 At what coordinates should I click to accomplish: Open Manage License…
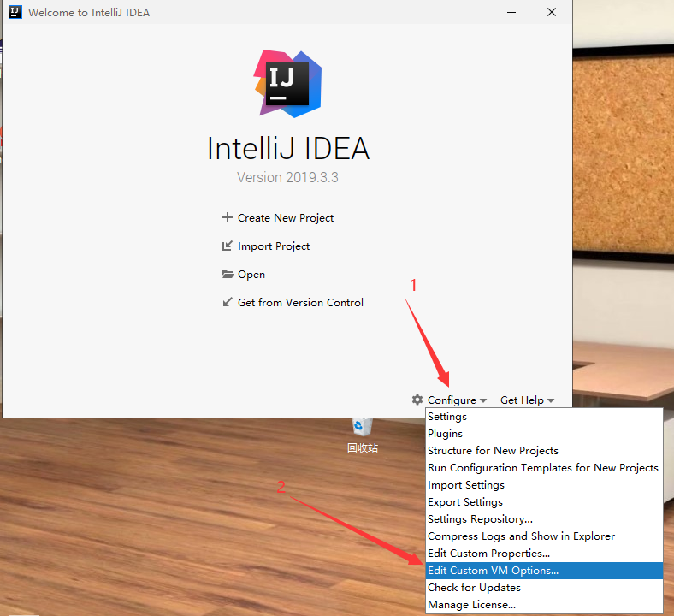[x=544, y=605]
